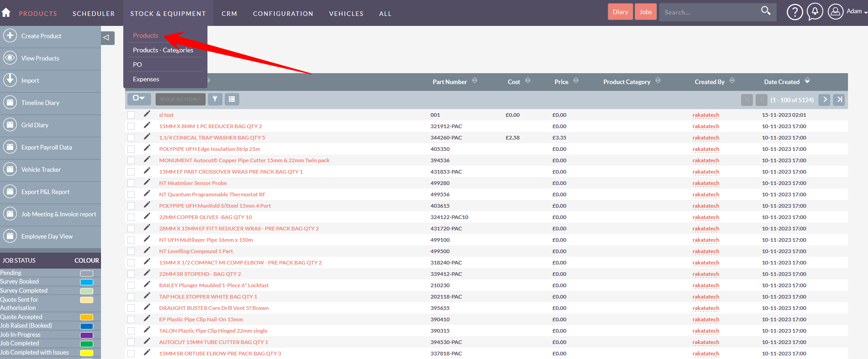Sort by Date Created column arrow

[807, 80]
